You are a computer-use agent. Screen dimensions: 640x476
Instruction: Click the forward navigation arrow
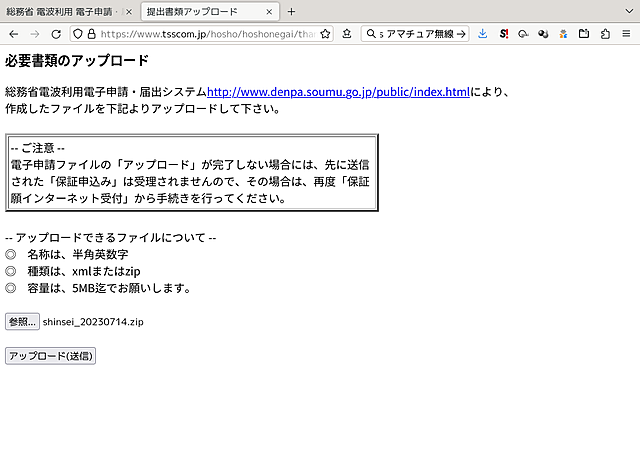coord(35,34)
